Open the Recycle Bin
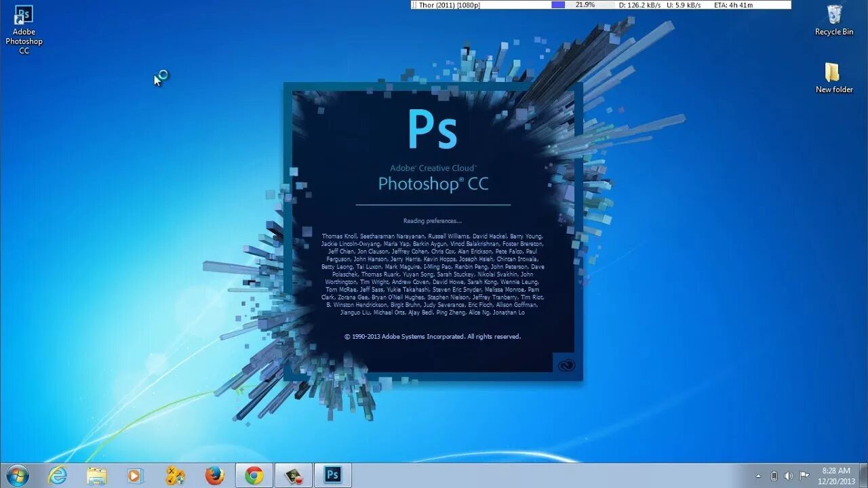868x488 pixels. click(x=833, y=20)
